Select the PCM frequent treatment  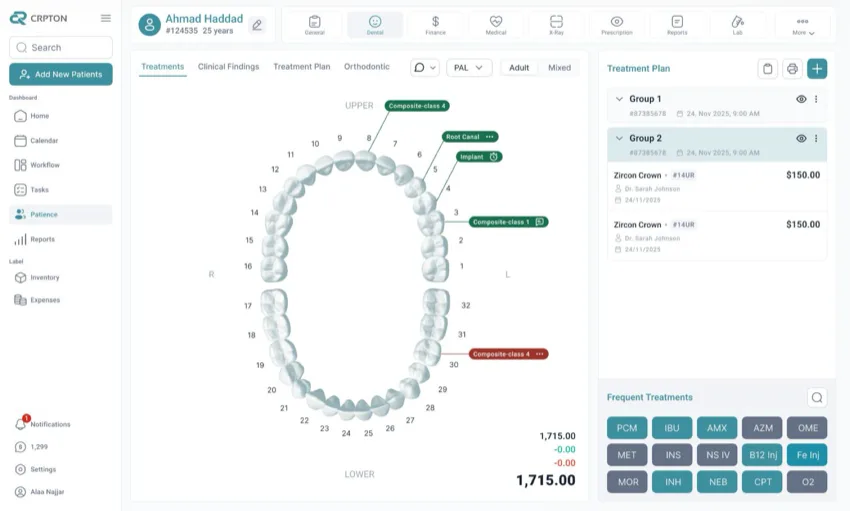[x=627, y=428]
